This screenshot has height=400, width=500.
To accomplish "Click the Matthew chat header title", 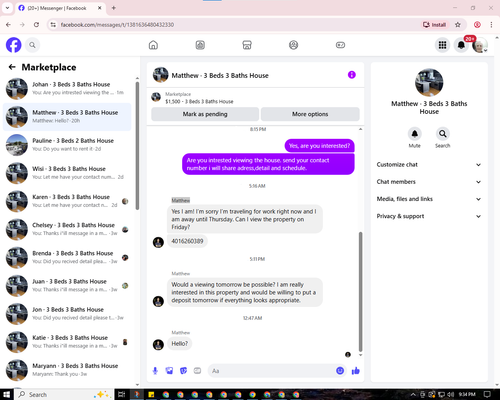I will [220, 76].
